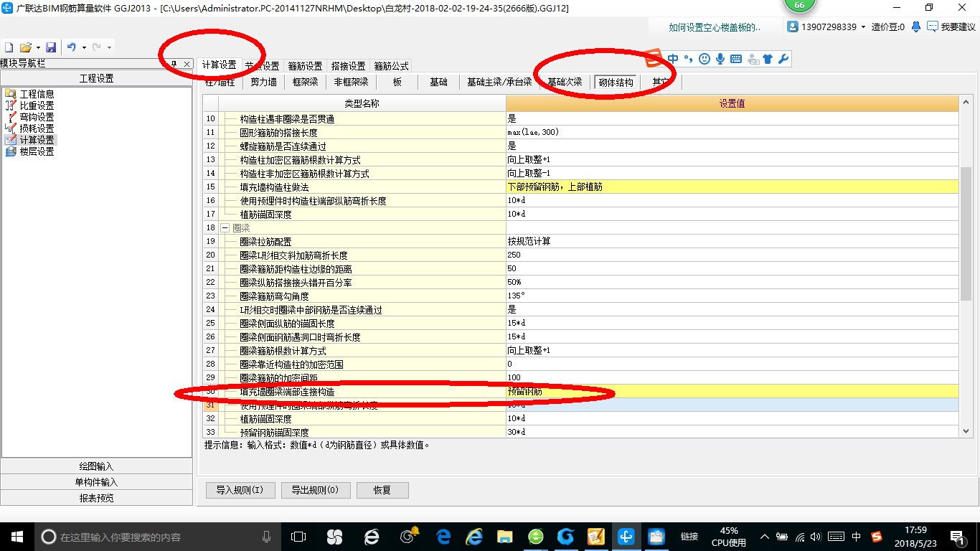Open the 砌体结构 component tab

(x=616, y=82)
